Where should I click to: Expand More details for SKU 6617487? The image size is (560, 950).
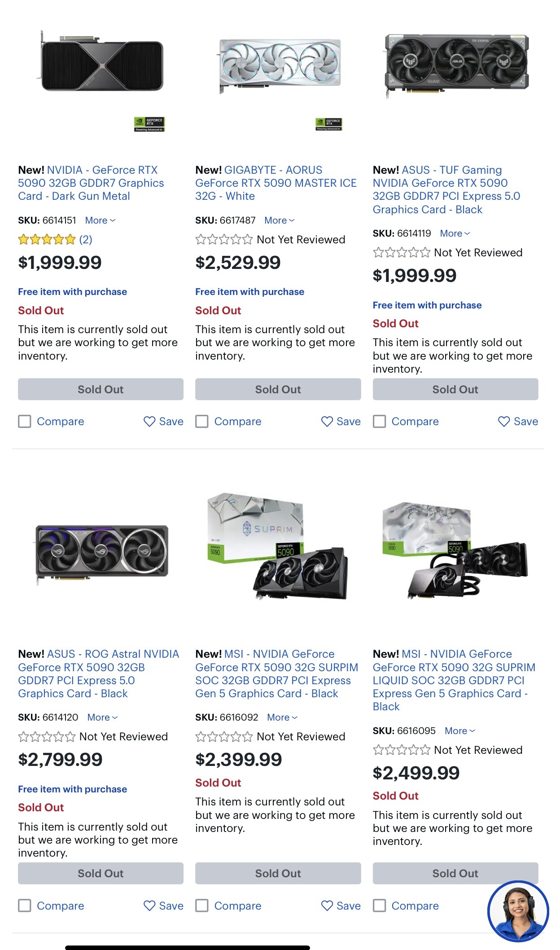tap(280, 220)
